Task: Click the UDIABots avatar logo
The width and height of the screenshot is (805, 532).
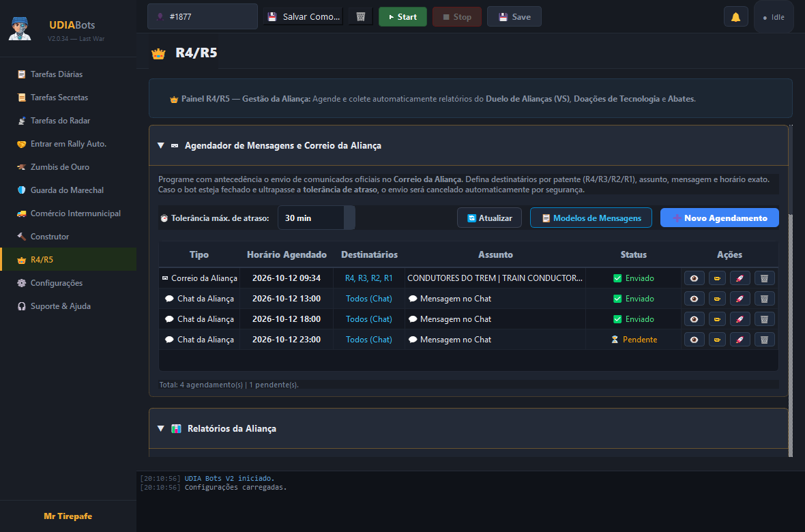Action: [20, 29]
